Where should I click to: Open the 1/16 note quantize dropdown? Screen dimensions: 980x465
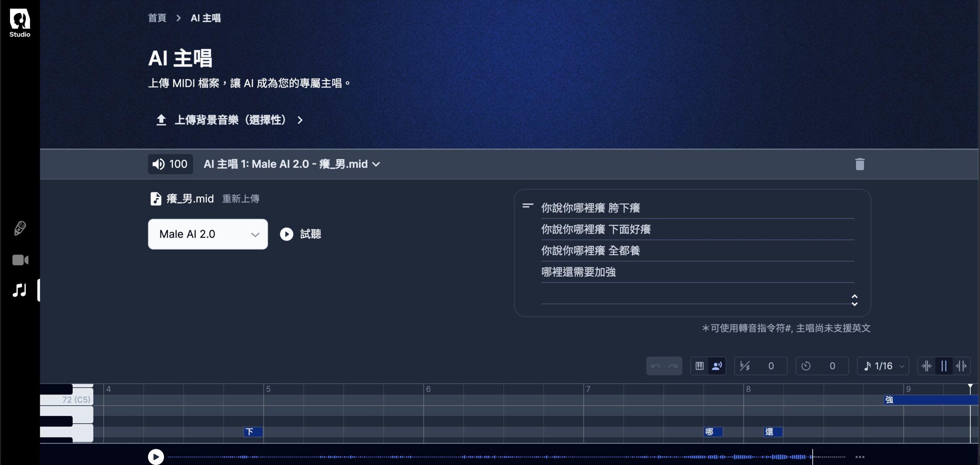click(x=884, y=366)
